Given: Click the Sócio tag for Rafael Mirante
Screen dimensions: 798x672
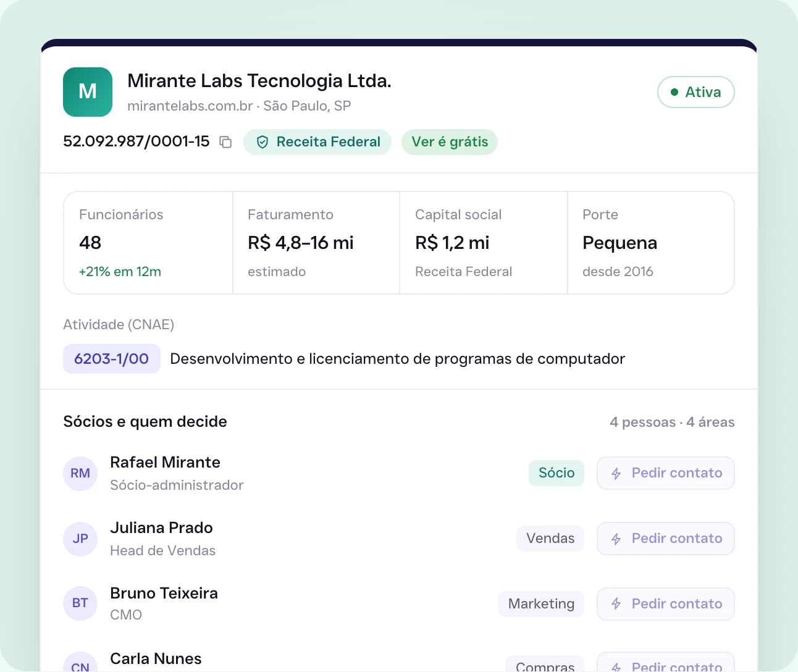Looking at the screenshot, I should (556, 473).
